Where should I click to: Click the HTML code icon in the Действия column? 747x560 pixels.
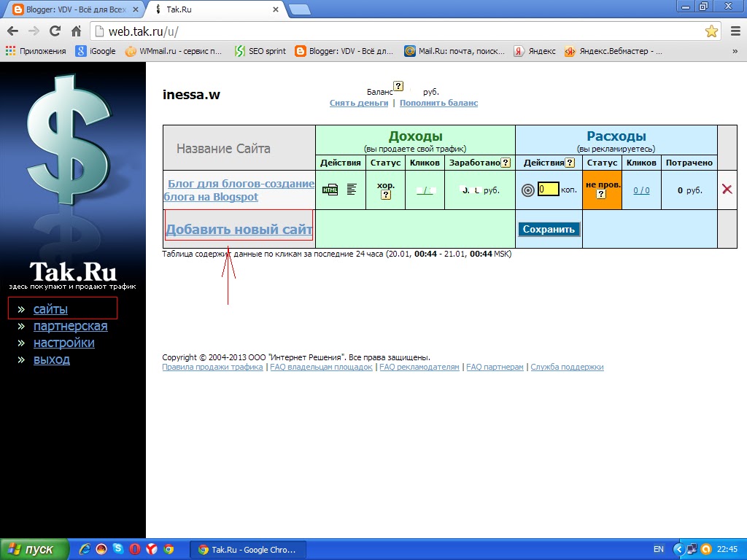pyautogui.click(x=330, y=190)
